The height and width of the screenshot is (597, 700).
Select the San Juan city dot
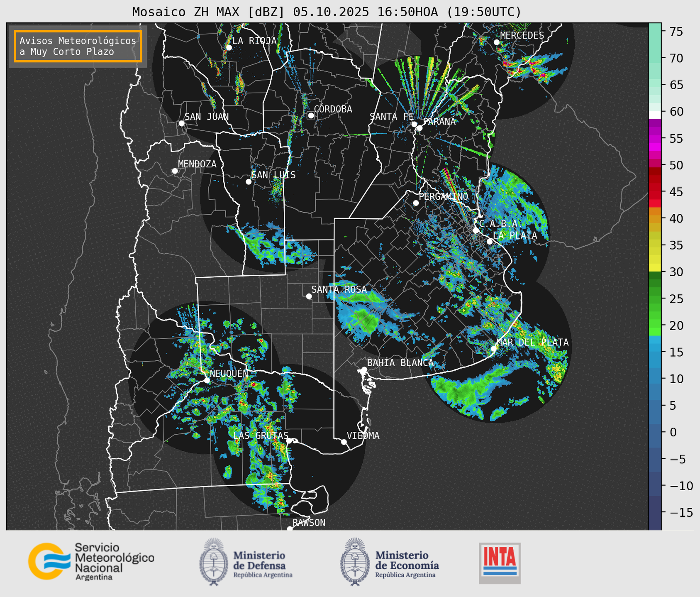tap(181, 123)
